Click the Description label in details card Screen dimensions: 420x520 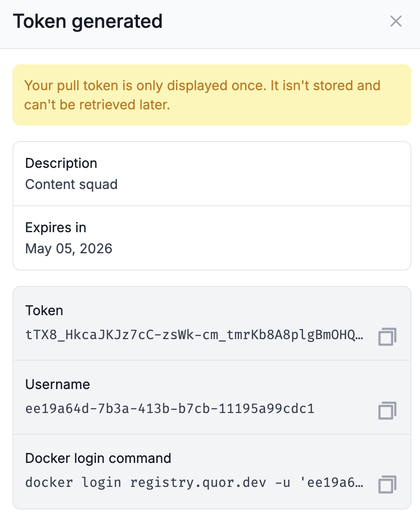61,163
